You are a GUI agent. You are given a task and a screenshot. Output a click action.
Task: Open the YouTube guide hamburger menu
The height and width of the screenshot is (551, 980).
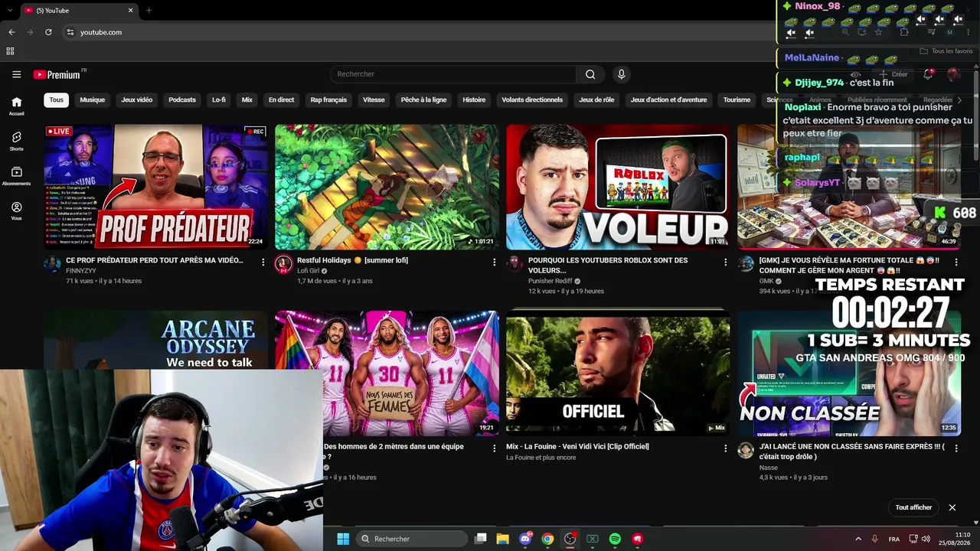[x=16, y=74]
